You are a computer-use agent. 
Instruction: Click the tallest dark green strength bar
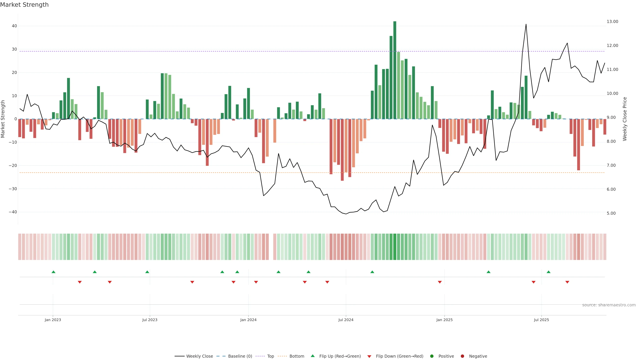(395, 70)
